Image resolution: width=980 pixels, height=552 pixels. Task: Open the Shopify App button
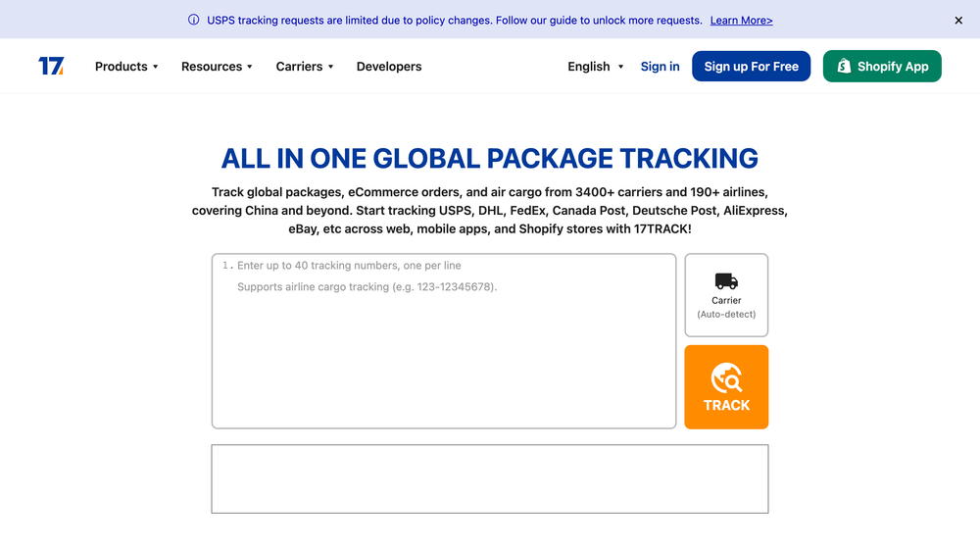(882, 67)
